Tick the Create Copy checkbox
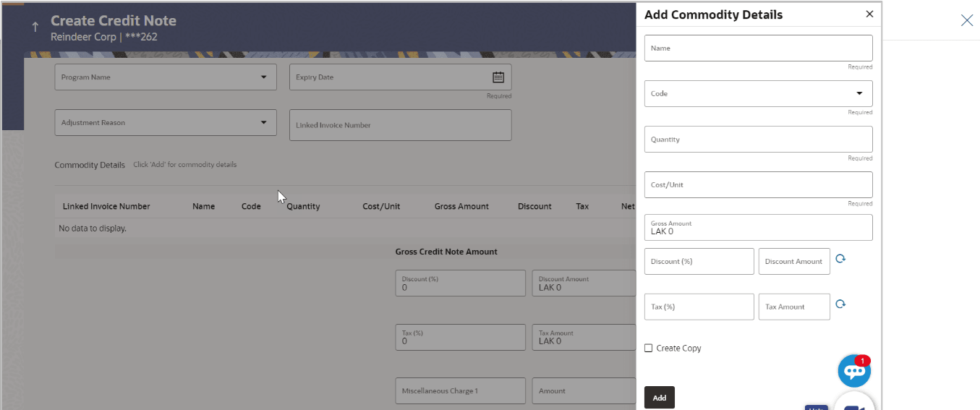 point(648,349)
